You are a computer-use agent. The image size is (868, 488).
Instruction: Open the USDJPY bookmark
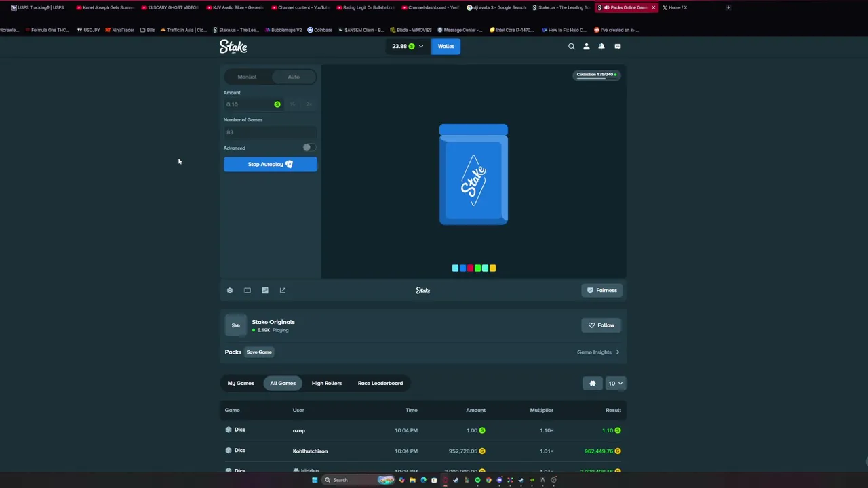tap(89, 30)
